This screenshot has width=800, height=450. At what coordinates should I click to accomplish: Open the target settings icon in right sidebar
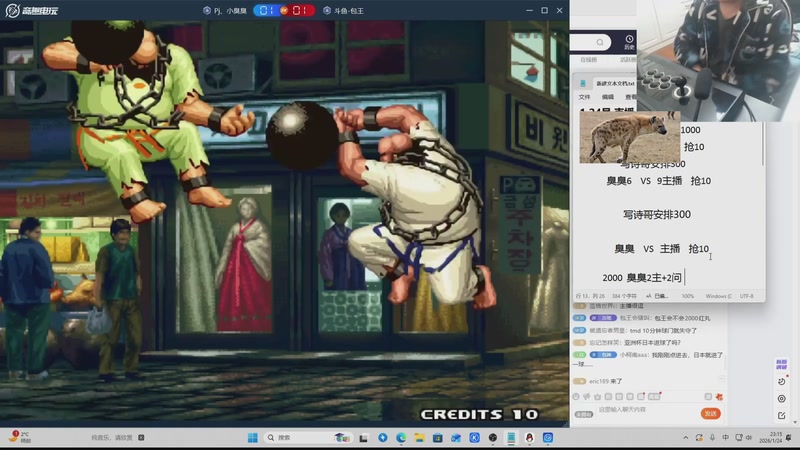[781, 398]
